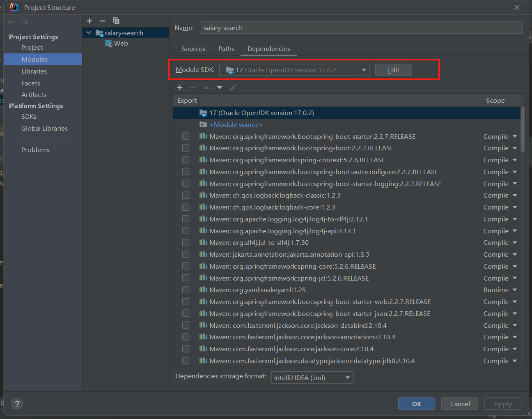532x419 pixels.
Task: Open Problems in the sidebar
Action: pos(35,150)
